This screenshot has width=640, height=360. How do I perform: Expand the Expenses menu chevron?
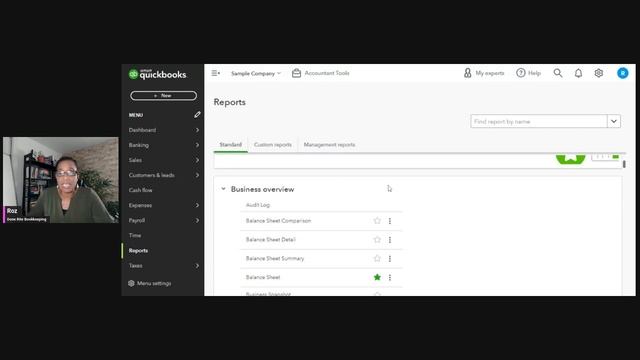[x=197, y=205]
